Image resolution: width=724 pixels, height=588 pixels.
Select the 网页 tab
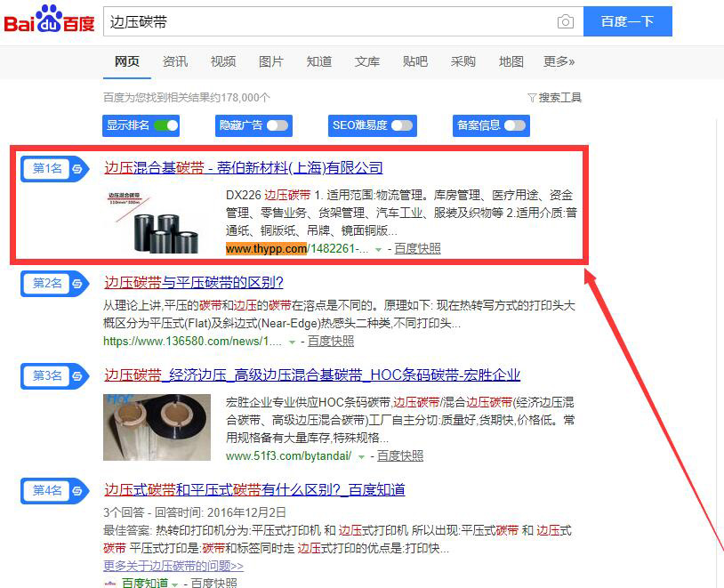(127, 61)
